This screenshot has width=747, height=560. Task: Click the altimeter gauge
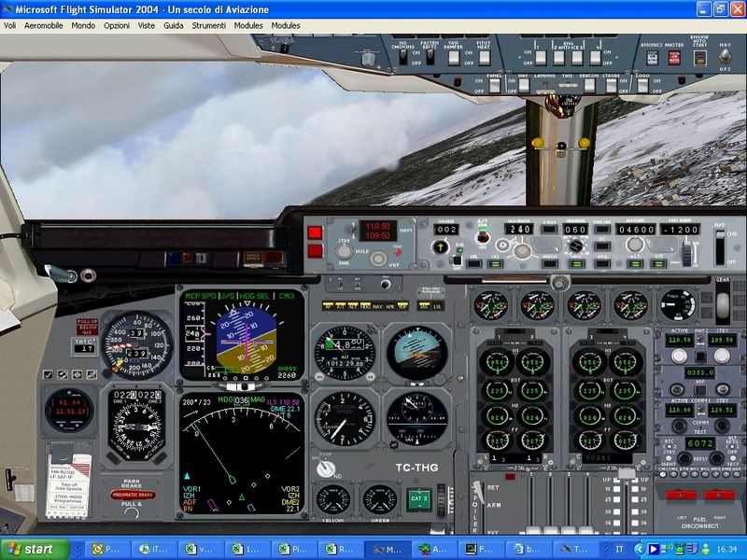345,353
